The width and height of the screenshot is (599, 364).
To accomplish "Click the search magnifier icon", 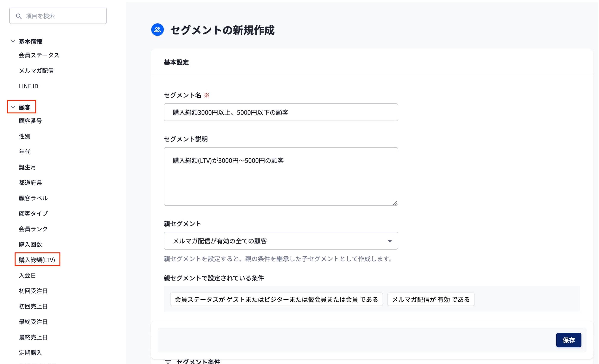I will tap(19, 16).
